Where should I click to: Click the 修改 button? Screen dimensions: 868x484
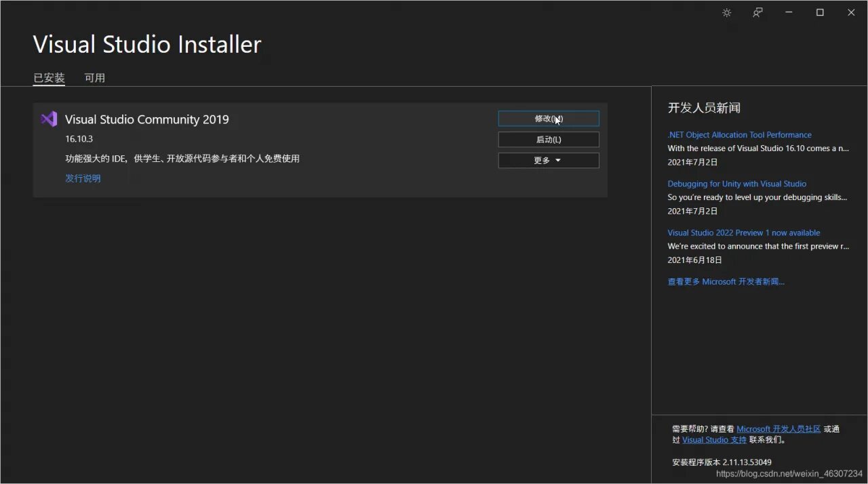click(x=549, y=119)
